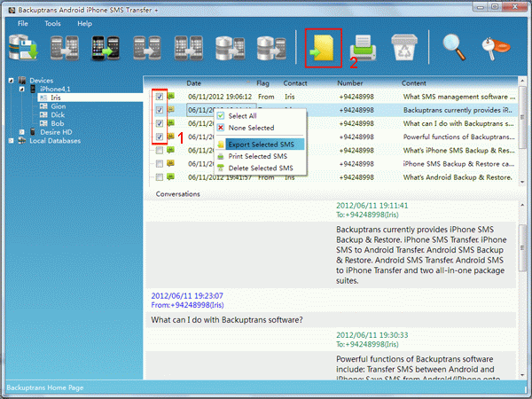Check the box for 'What's Android Backup' message
The height and width of the screenshot is (399, 532).
click(159, 177)
